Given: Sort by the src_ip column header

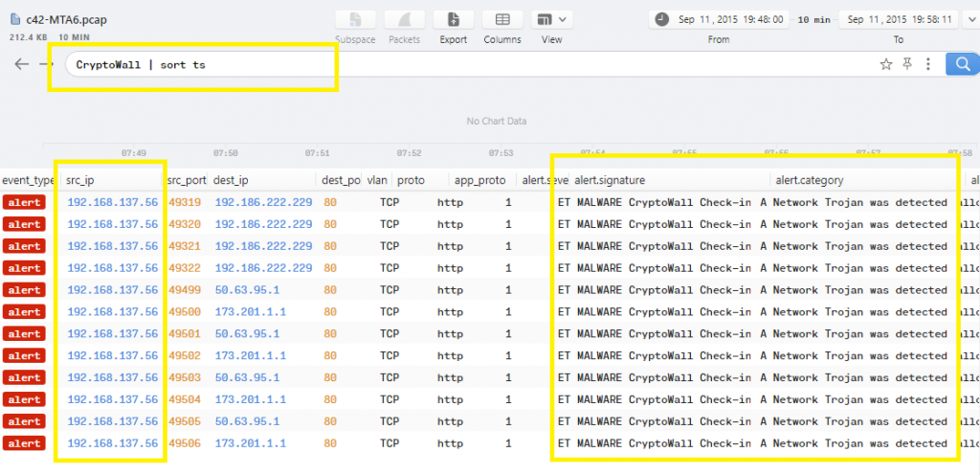Looking at the screenshot, I should point(80,180).
